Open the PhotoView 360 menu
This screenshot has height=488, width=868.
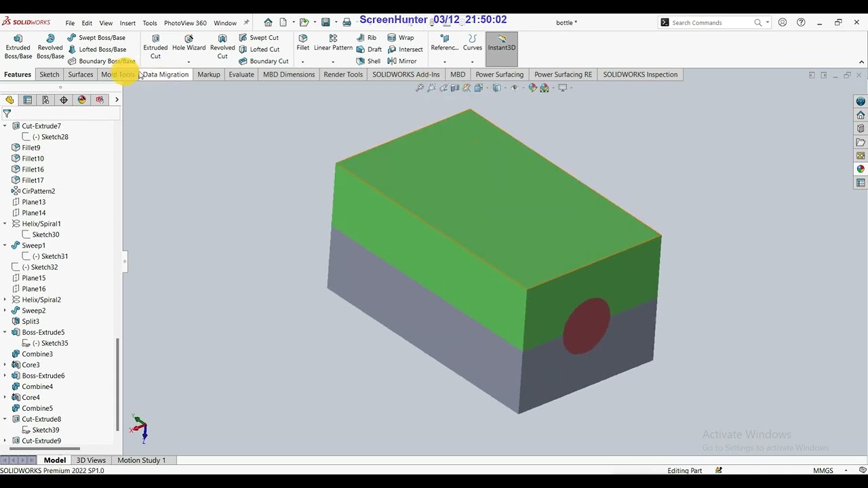click(x=185, y=23)
